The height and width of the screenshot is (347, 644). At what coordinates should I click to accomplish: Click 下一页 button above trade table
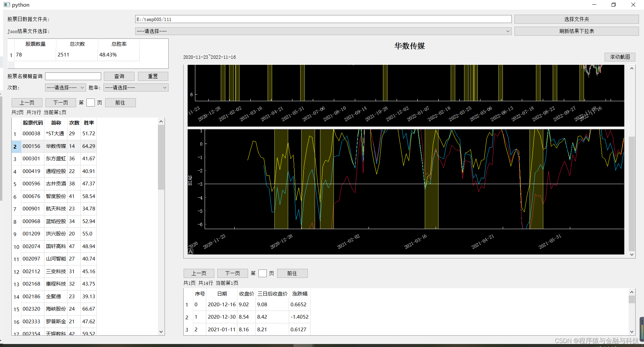[232, 273]
